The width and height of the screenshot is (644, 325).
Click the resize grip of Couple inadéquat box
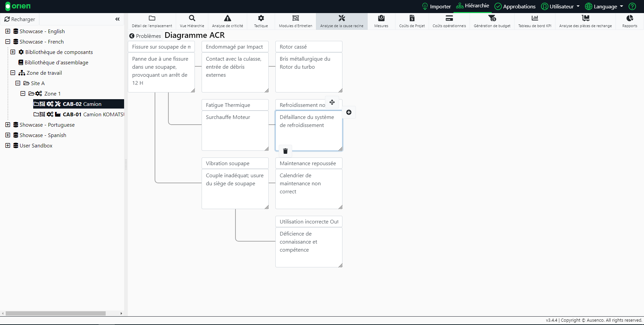[267, 207]
